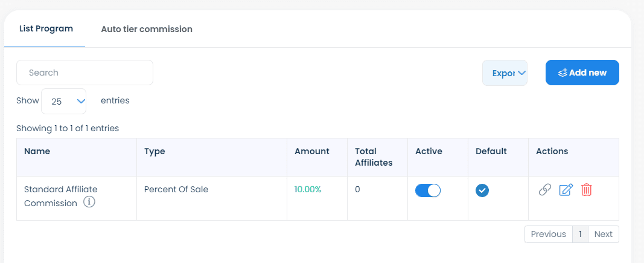Switch to Auto tier commission tab

coord(147,29)
